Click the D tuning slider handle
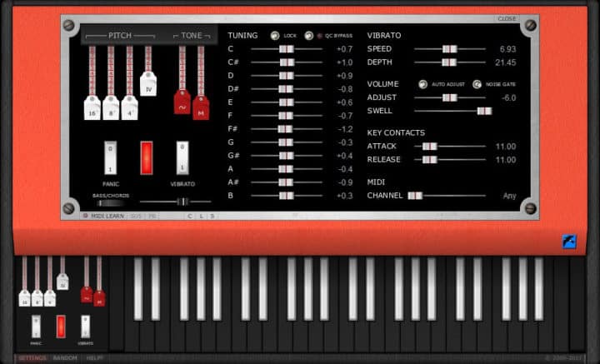Screen dimensions: 600x364 coord(286,76)
